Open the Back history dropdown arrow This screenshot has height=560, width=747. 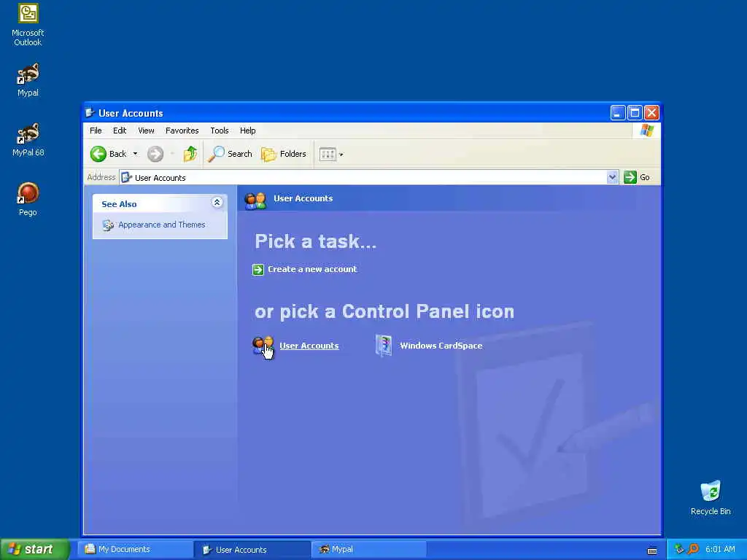[135, 154]
